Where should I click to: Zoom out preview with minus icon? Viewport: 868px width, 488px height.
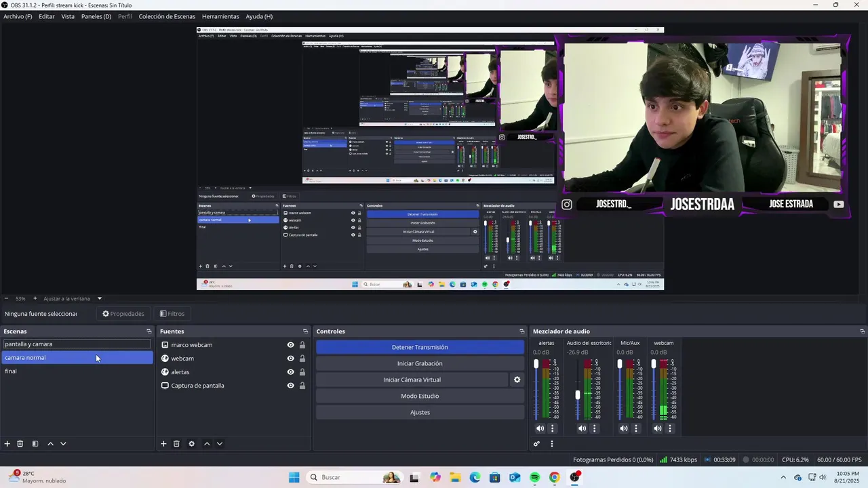pyautogui.click(x=7, y=298)
